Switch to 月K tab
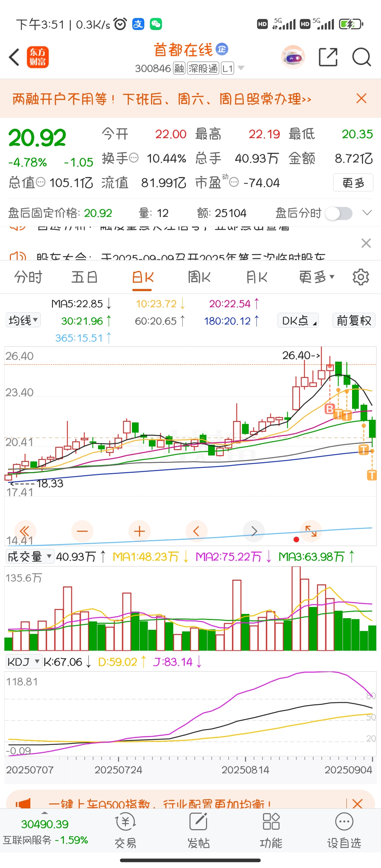The image size is (381, 868). [256, 277]
